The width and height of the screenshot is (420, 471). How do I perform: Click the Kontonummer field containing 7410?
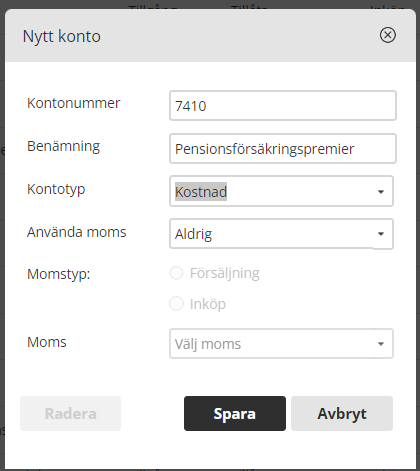(x=283, y=106)
